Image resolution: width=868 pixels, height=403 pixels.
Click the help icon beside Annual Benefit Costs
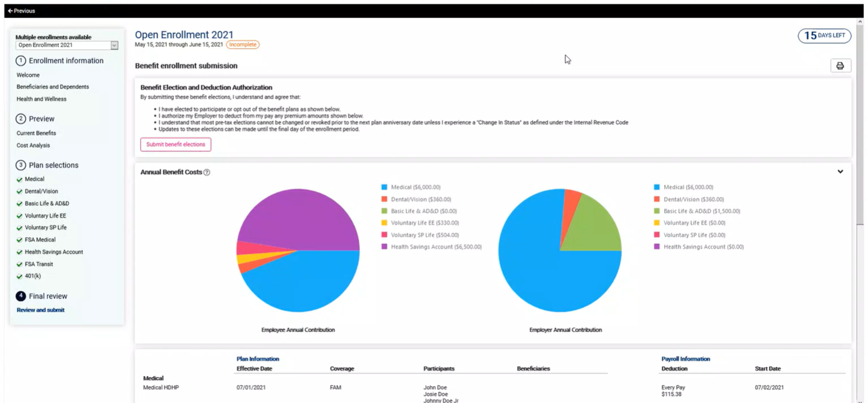coord(207,172)
